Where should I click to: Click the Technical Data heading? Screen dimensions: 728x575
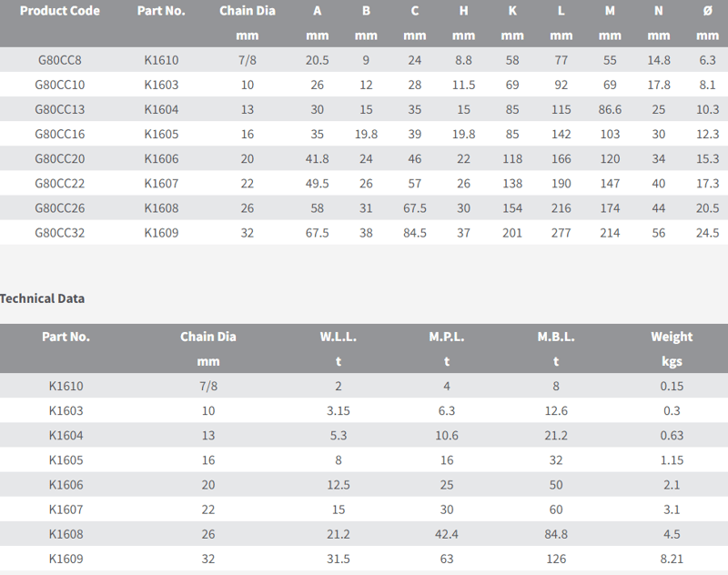click(42, 298)
